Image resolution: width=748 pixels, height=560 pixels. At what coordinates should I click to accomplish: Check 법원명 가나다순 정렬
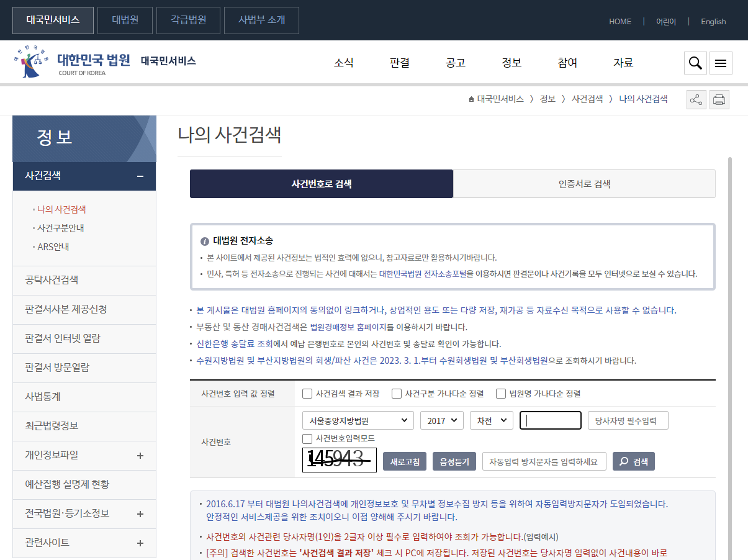click(500, 393)
